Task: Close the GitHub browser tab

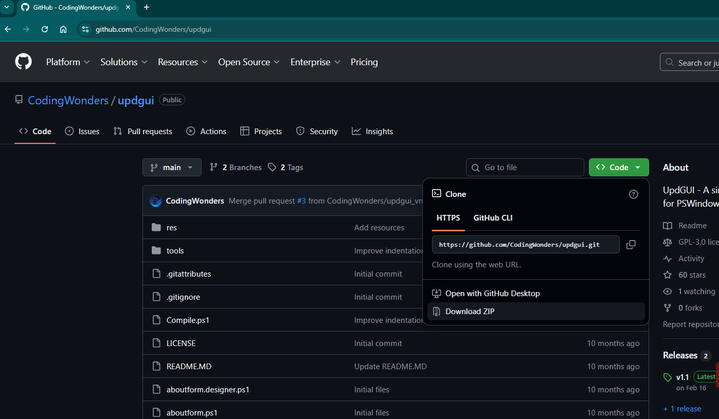Action: pyautogui.click(x=128, y=7)
